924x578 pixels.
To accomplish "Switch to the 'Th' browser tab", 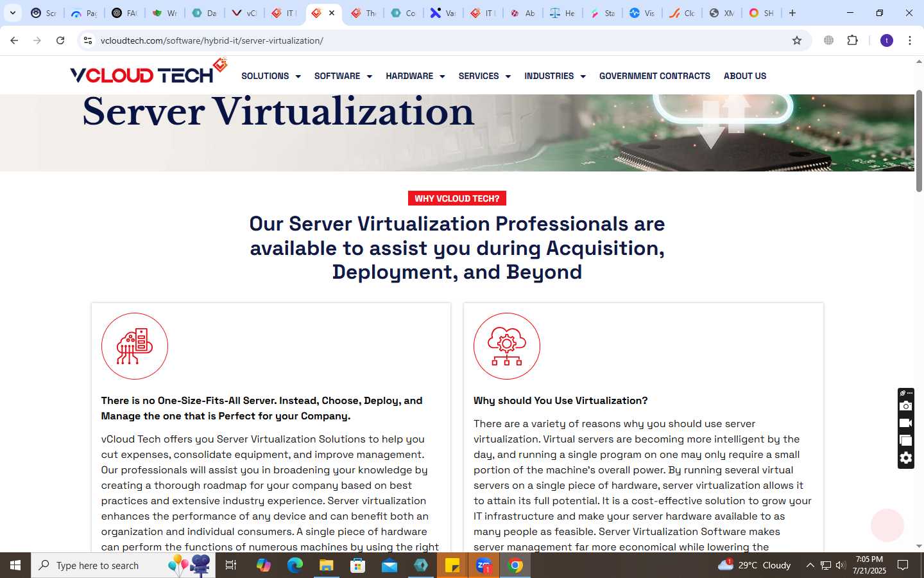I will click(363, 13).
